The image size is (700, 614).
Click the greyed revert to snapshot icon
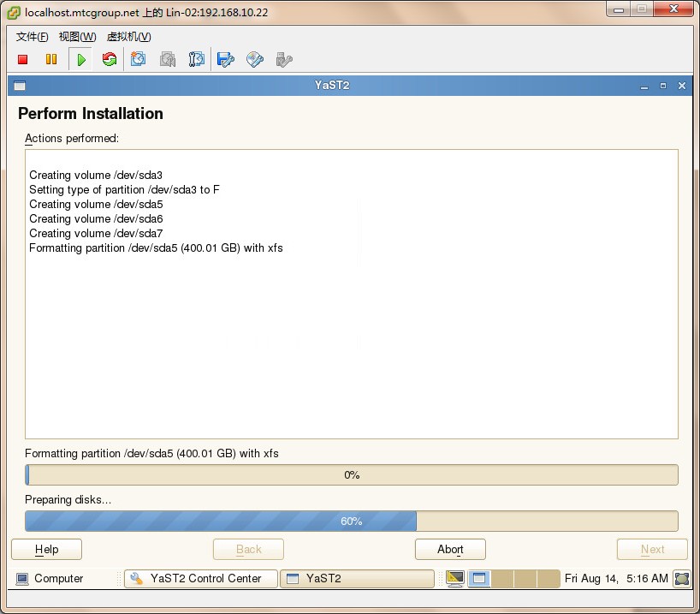[168, 59]
